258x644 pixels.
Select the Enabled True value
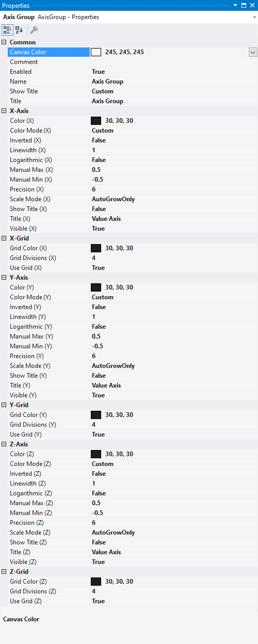(98, 72)
